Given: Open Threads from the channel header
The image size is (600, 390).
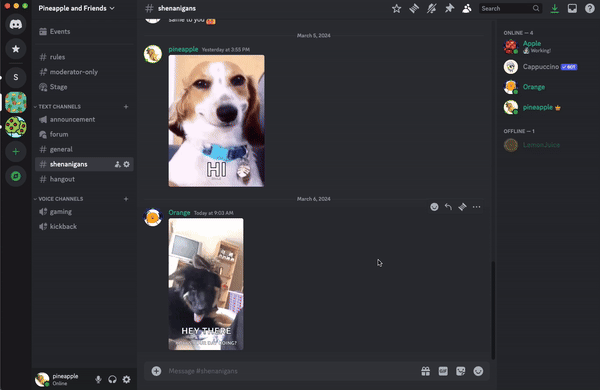Looking at the screenshot, I should point(414,8).
